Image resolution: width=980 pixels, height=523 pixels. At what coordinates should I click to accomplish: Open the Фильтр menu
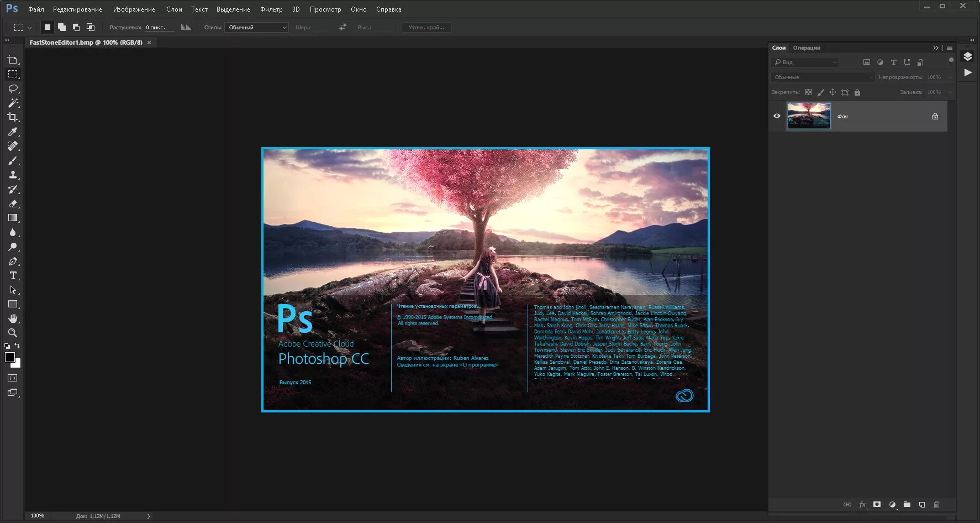(x=271, y=9)
